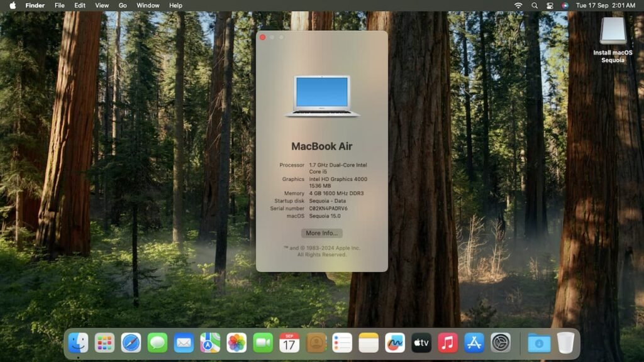
Task: Open the Window menu
Action: coord(148,5)
